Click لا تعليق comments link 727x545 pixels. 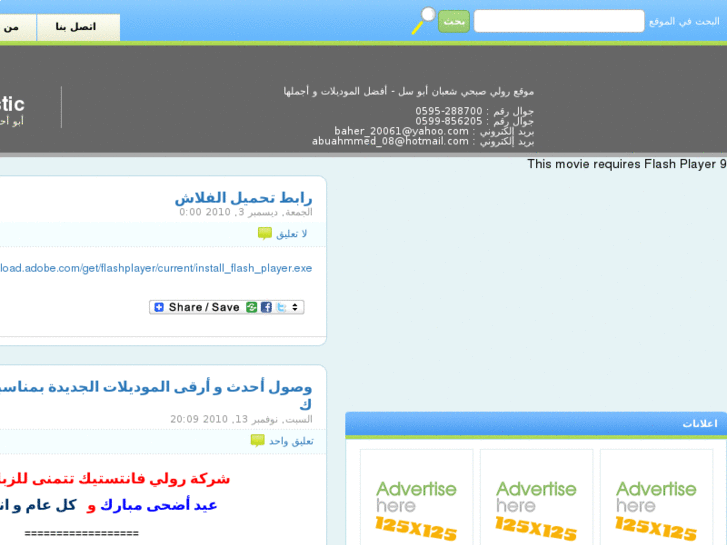tap(292, 234)
